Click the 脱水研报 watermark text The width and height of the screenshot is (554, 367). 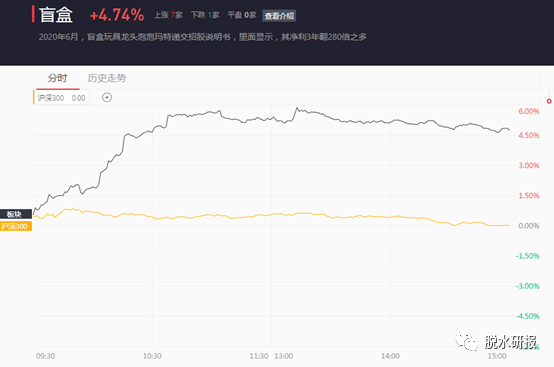pyautogui.click(x=511, y=342)
